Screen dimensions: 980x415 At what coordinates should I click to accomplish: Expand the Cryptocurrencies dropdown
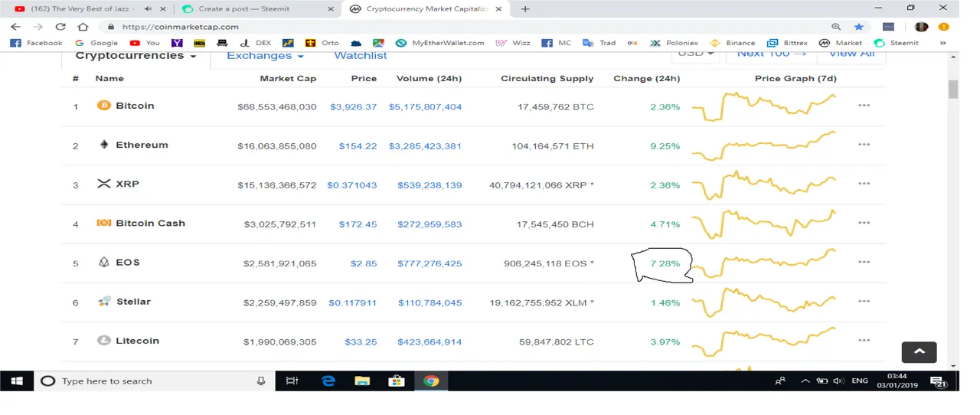(x=136, y=56)
